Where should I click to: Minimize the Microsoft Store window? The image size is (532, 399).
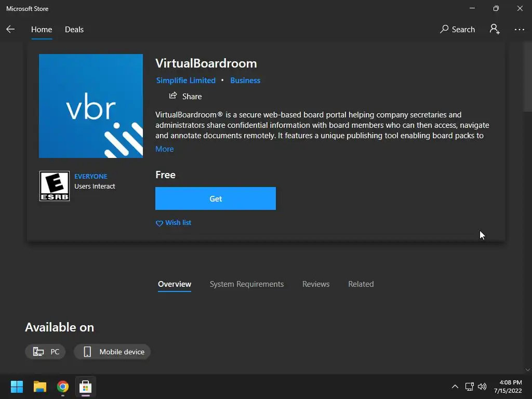[x=472, y=8]
